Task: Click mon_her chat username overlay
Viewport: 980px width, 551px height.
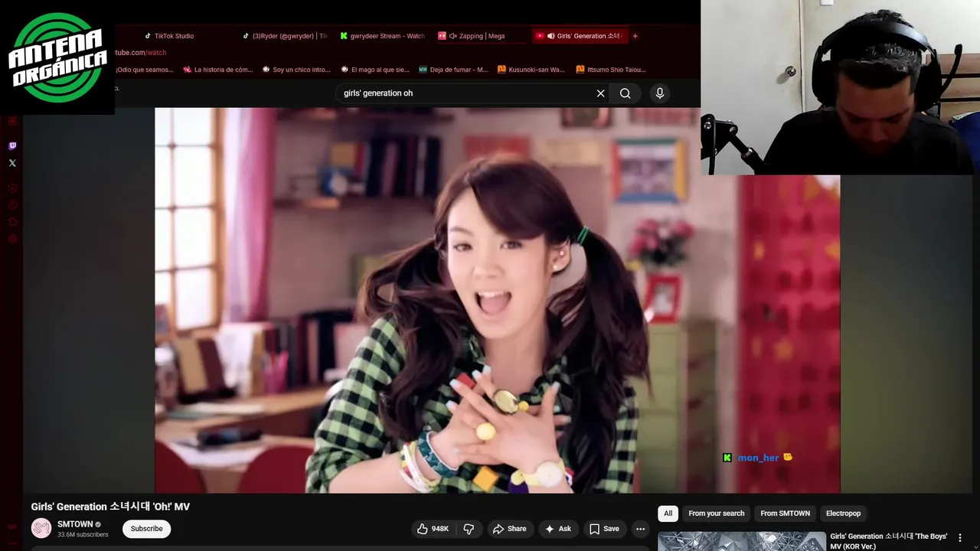Action: pyautogui.click(x=758, y=458)
